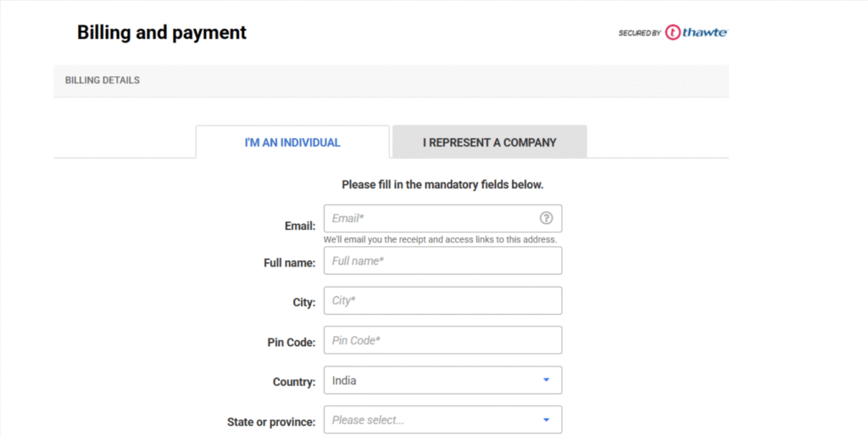Click the Billing Details section header
The image size is (868, 436).
(103, 81)
